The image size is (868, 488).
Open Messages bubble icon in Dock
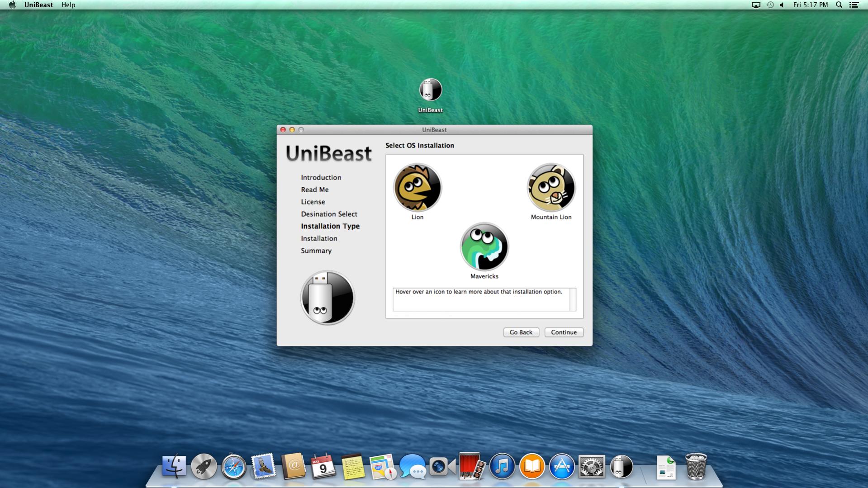coord(413,467)
